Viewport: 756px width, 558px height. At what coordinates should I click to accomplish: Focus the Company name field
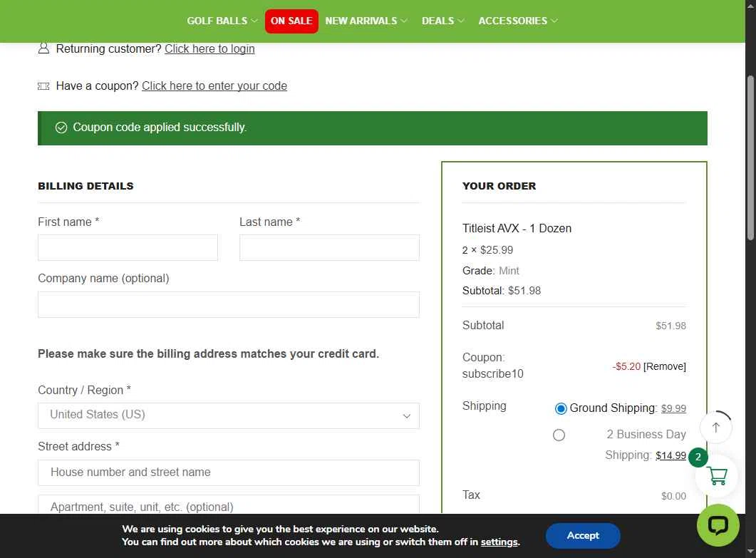coord(229,304)
